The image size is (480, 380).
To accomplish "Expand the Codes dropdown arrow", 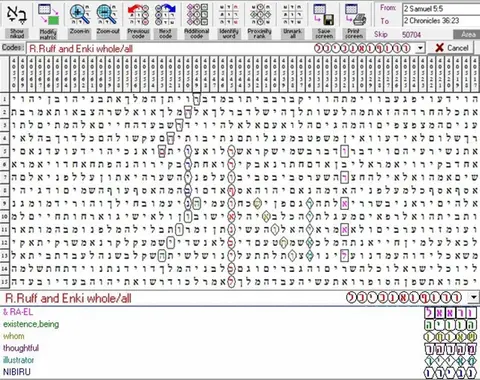I will click(x=420, y=48).
